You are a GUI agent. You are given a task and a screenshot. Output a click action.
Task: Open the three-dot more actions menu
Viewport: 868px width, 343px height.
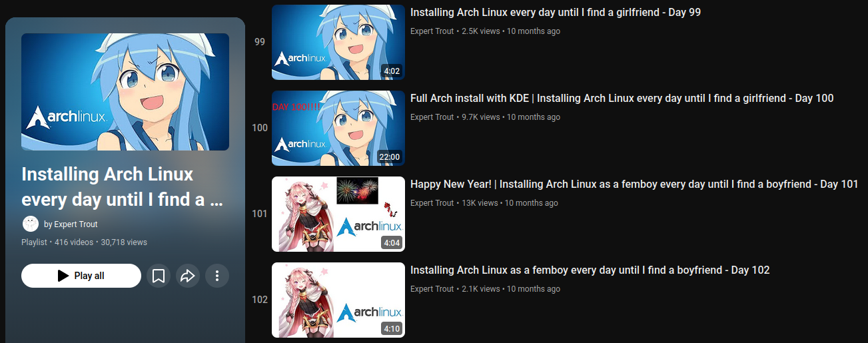tap(217, 276)
